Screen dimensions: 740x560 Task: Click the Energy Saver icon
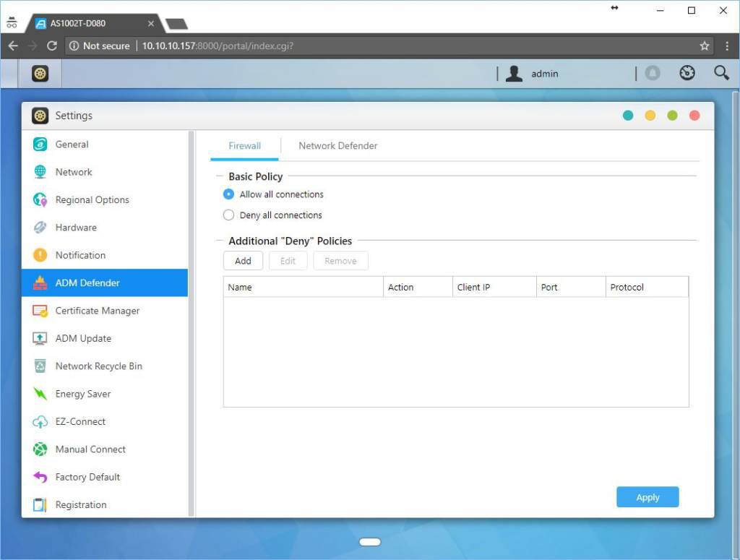40,394
